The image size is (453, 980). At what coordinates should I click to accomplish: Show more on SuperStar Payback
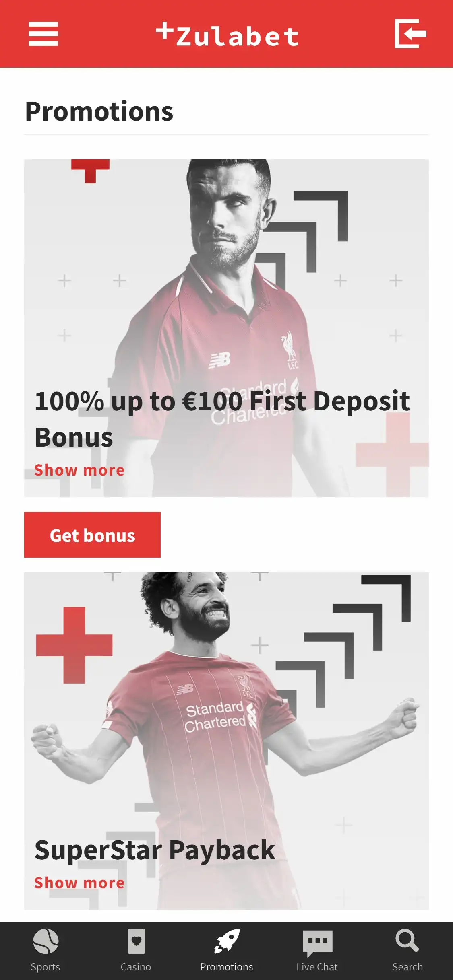tap(79, 883)
